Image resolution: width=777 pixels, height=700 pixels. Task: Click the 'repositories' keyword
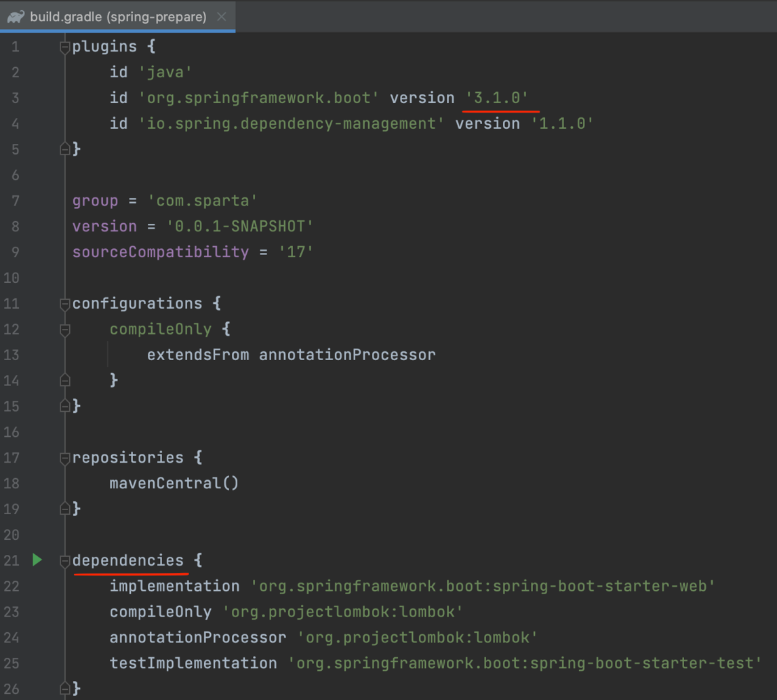(128, 458)
